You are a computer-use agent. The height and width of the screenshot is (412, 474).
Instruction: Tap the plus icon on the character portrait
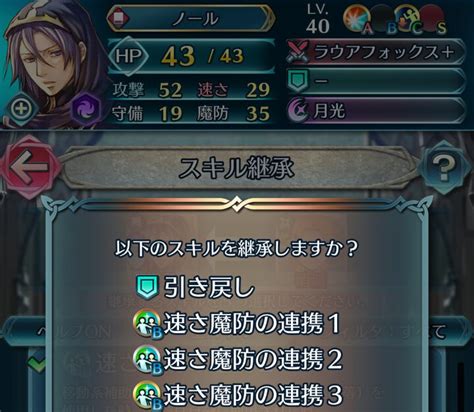tap(21, 109)
